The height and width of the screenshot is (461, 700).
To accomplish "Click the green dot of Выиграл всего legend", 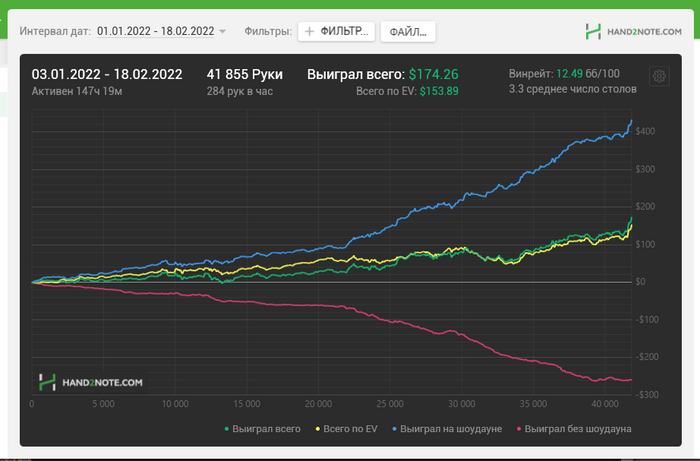I will 227,429.
